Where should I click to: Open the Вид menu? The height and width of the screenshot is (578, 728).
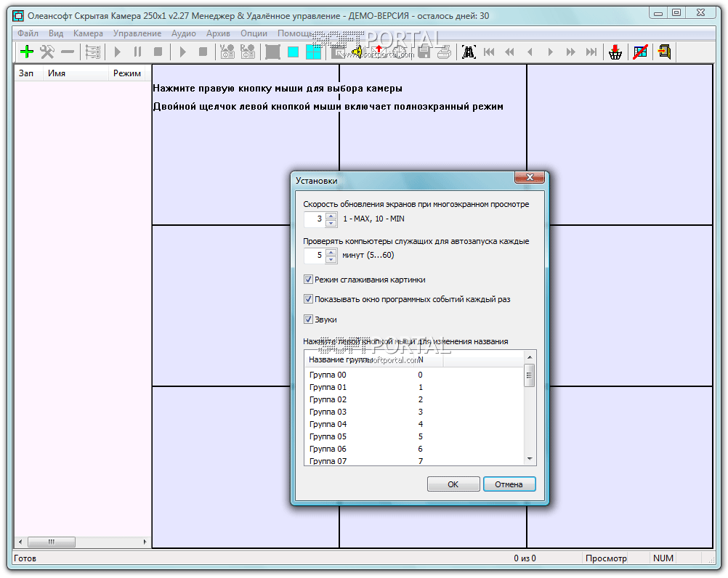pyautogui.click(x=56, y=33)
